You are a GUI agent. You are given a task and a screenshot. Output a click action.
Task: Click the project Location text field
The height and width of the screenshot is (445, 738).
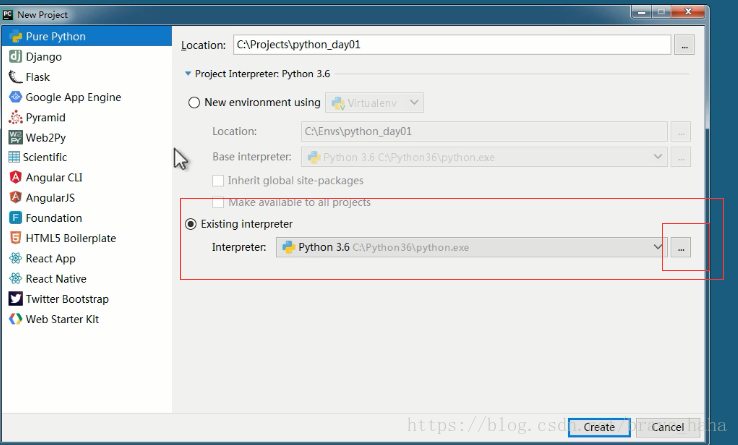pos(452,45)
